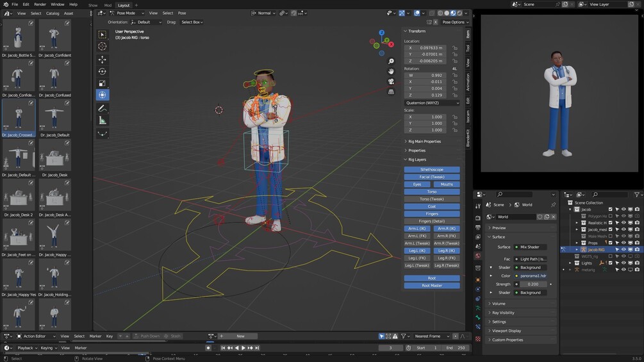The image size is (644, 362).
Task: Hide Jacob RIG with eye icon
Action: (x=623, y=250)
